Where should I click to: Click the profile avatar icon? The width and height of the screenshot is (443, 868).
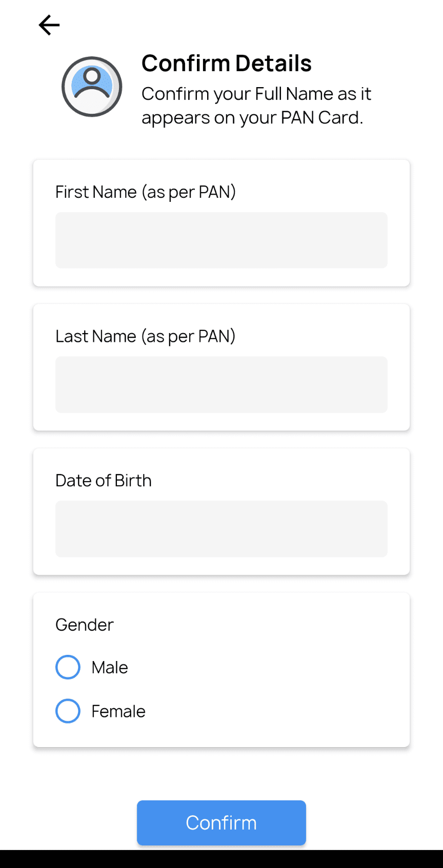[x=92, y=87]
